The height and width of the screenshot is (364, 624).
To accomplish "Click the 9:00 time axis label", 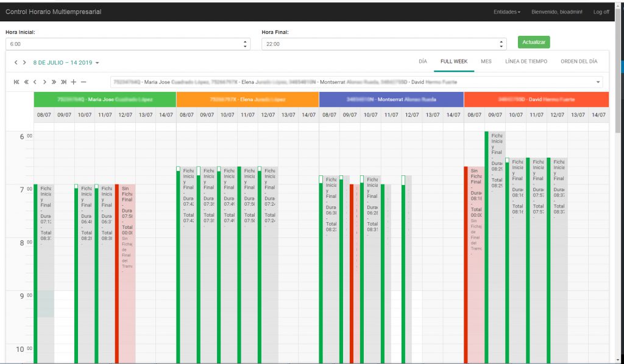I will [x=26, y=296].
